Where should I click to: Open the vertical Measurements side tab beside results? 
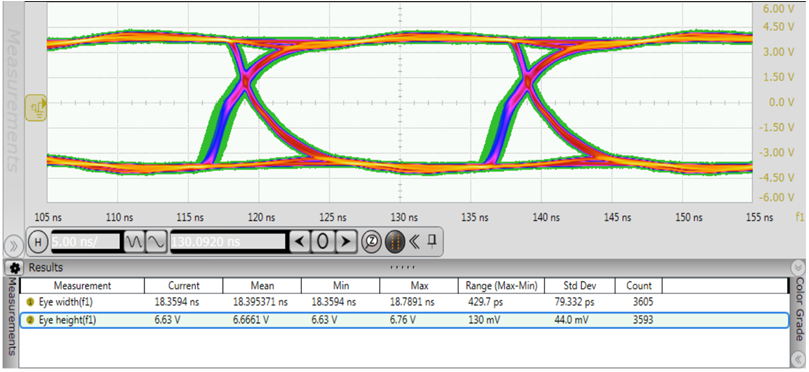pyautogui.click(x=12, y=317)
